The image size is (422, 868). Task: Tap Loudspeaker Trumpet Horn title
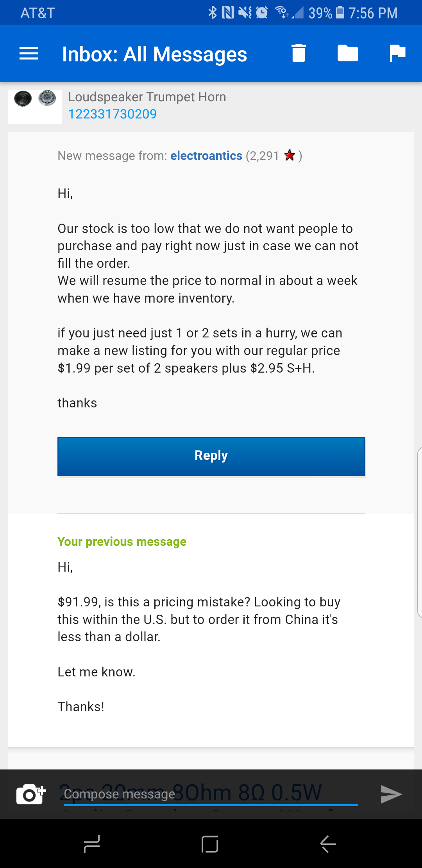coord(147,97)
